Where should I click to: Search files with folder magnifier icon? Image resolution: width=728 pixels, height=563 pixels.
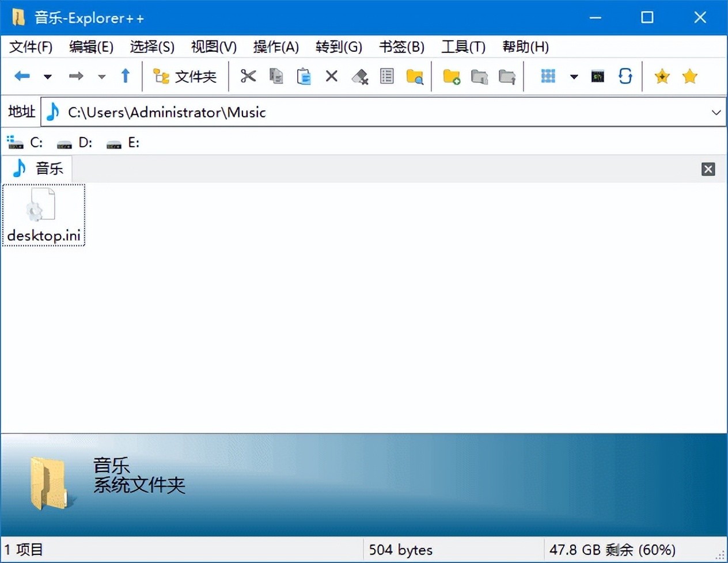tap(415, 76)
